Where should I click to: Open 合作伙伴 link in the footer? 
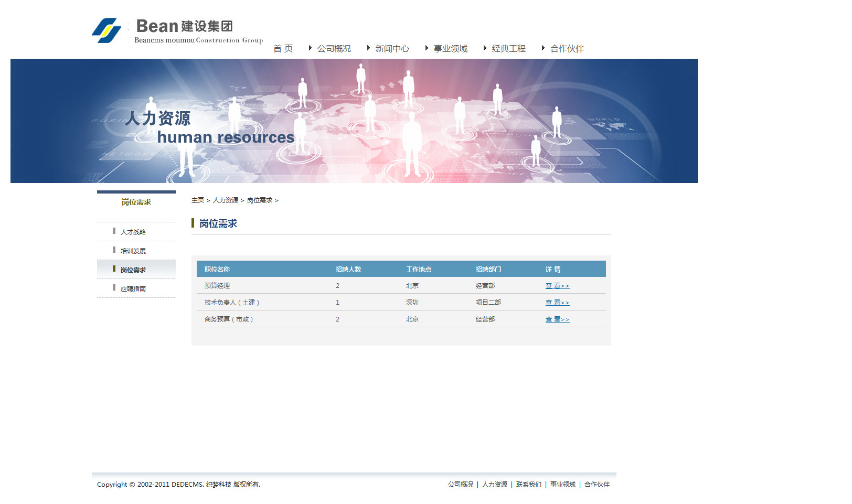(x=597, y=485)
